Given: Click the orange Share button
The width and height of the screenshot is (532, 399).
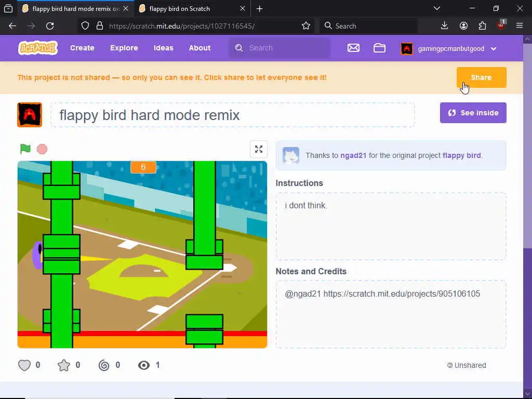Looking at the screenshot, I should click(x=481, y=77).
